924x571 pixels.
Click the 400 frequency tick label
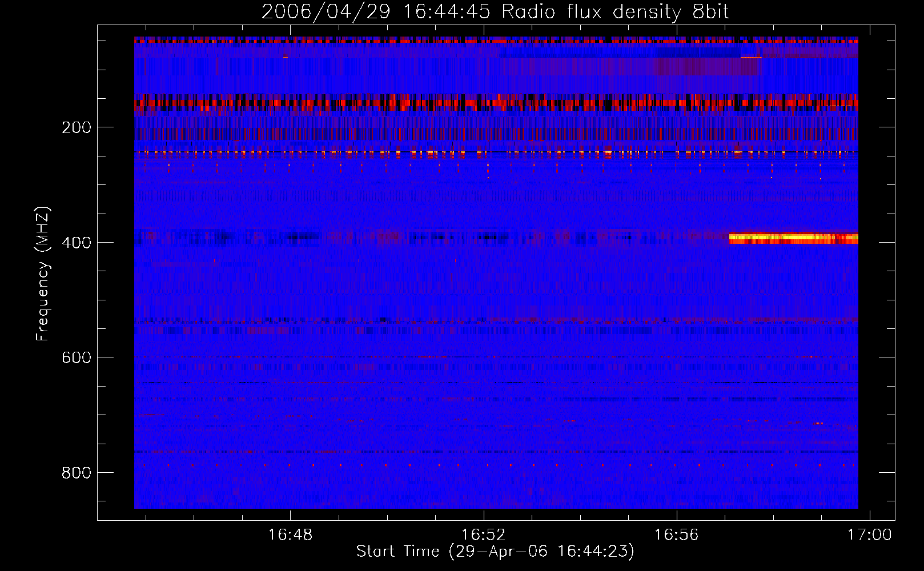point(77,243)
